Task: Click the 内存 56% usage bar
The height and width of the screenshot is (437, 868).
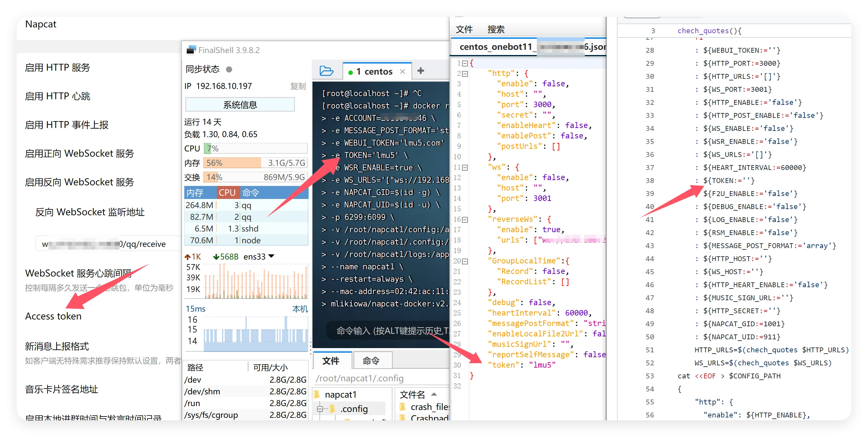Action: tap(255, 163)
